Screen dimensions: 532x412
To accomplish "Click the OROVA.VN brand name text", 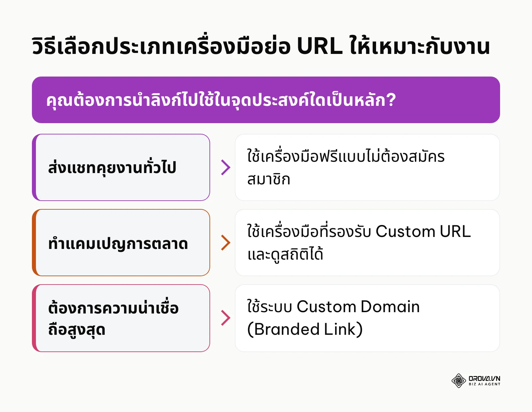I will click(484, 379).
